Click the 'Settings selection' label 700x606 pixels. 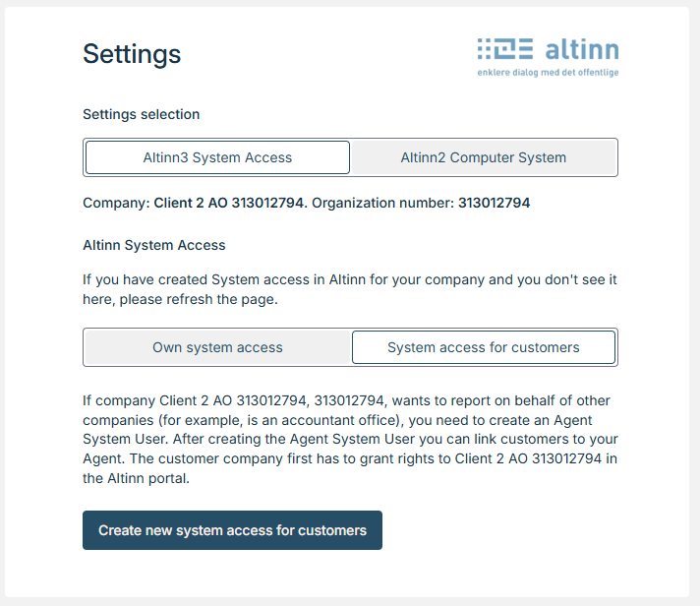point(141,114)
